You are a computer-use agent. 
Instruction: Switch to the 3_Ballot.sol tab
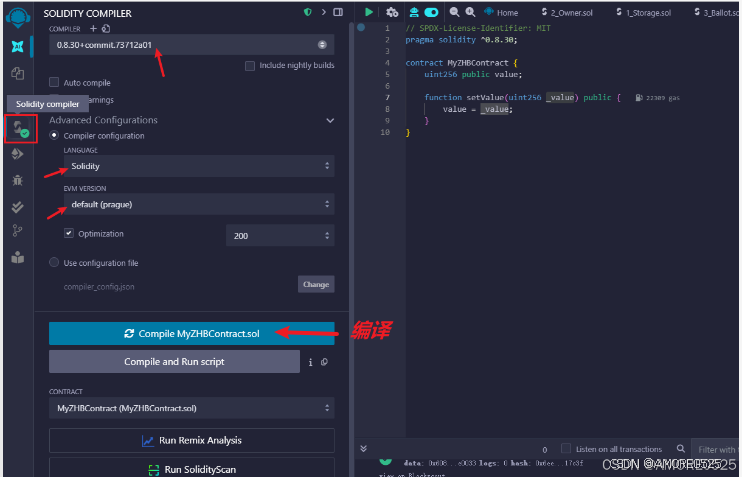point(716,13)
